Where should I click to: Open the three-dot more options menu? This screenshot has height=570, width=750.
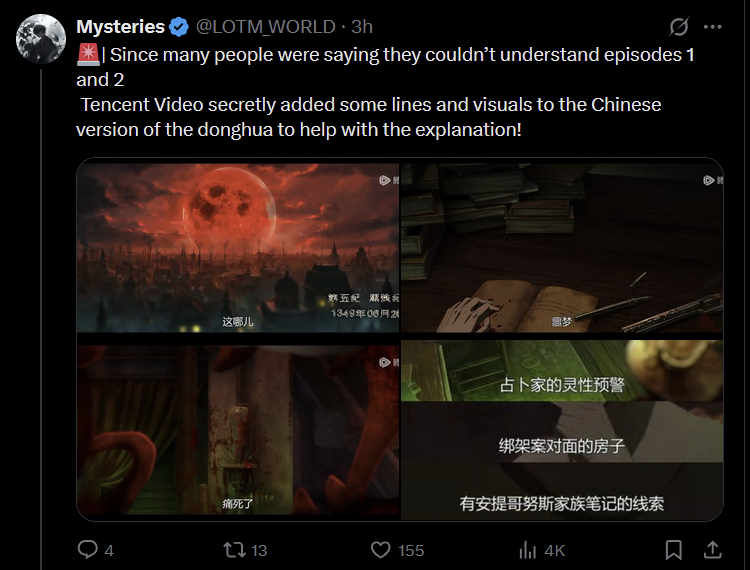click(x=712, y=27)
